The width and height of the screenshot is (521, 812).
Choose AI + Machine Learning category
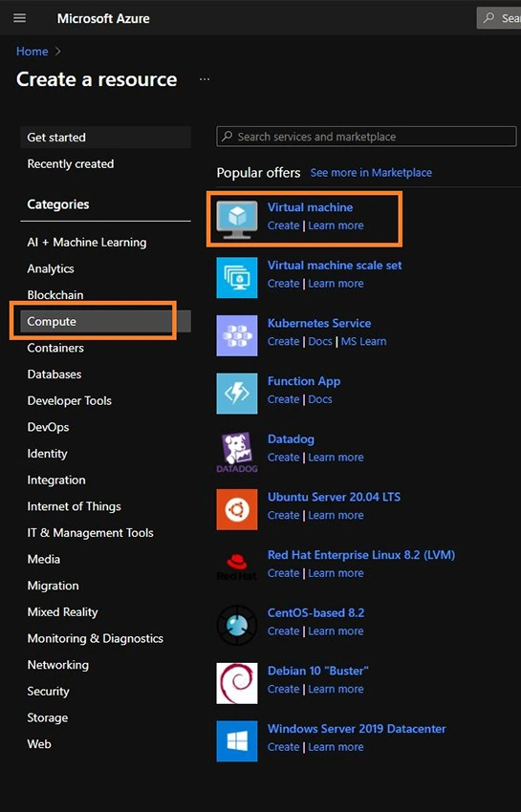[x=87, y=243]
